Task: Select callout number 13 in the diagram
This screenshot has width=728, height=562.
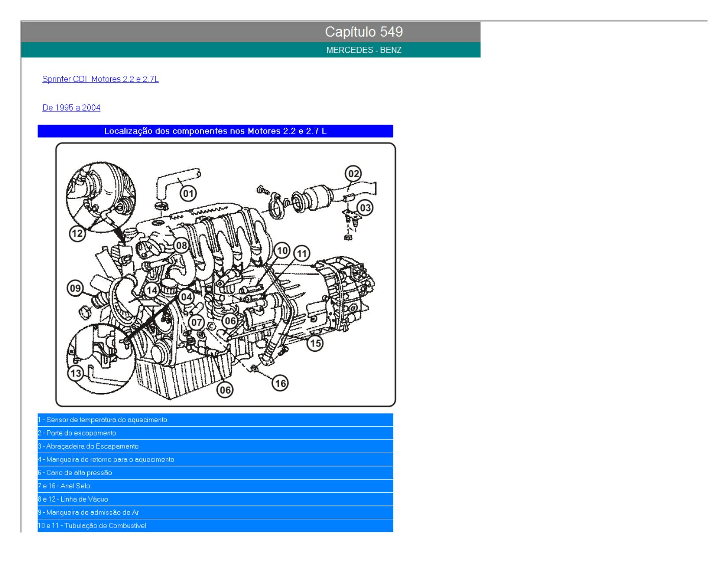Action: click(76, 374)
